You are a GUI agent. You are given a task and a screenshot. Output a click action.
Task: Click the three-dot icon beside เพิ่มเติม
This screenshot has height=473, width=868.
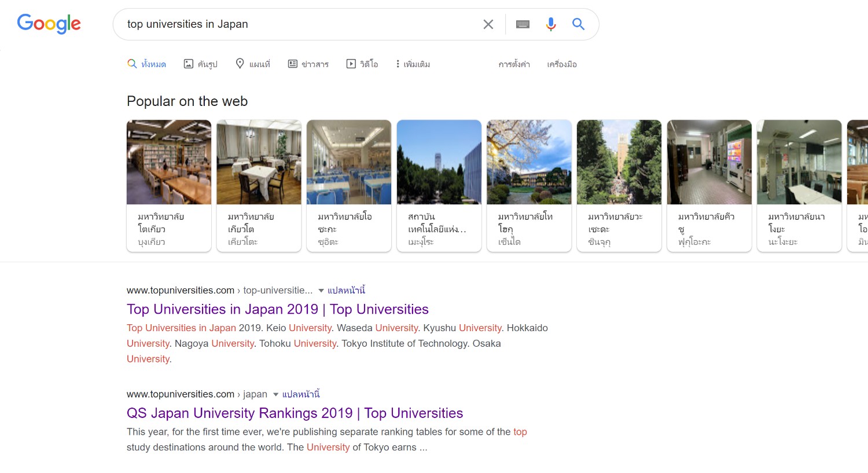click(x=398, y=64)
